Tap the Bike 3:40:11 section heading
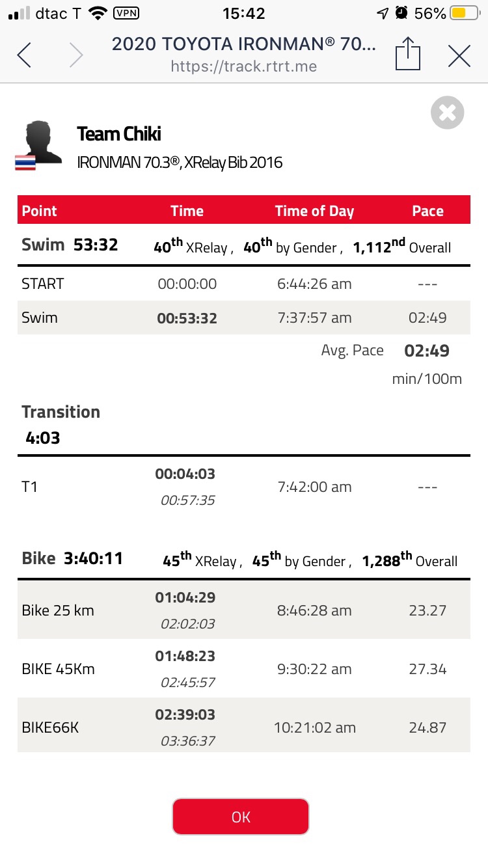Screen dimensions: 488x868 coord(72,558)
